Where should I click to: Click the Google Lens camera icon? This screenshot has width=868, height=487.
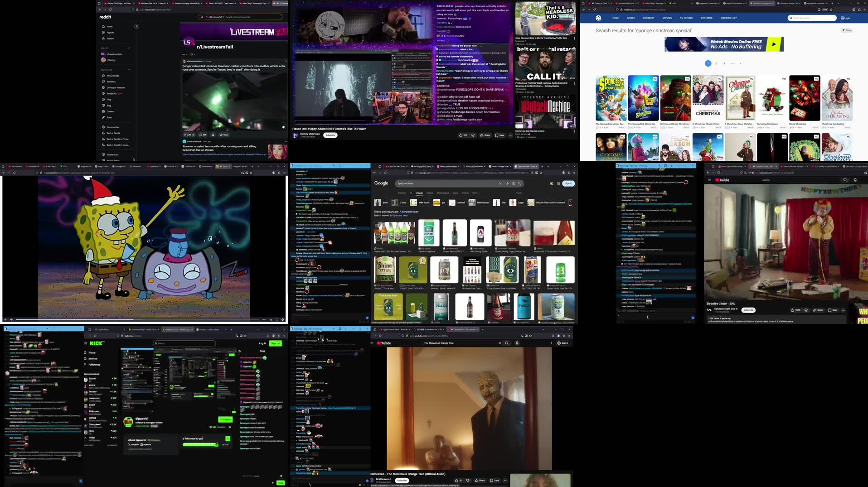514,183
